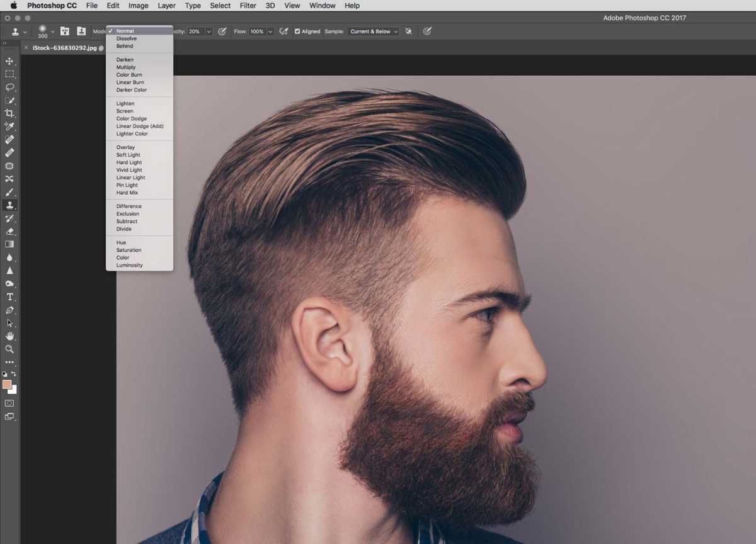Open the Apple menu
Image resolution: width=756 pixels, height=544 pixels.
pyautogui.click(x=13, y=6)
